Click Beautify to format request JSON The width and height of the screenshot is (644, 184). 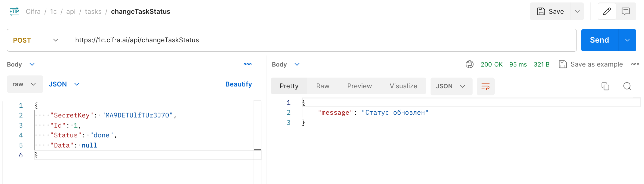point(239,84)
